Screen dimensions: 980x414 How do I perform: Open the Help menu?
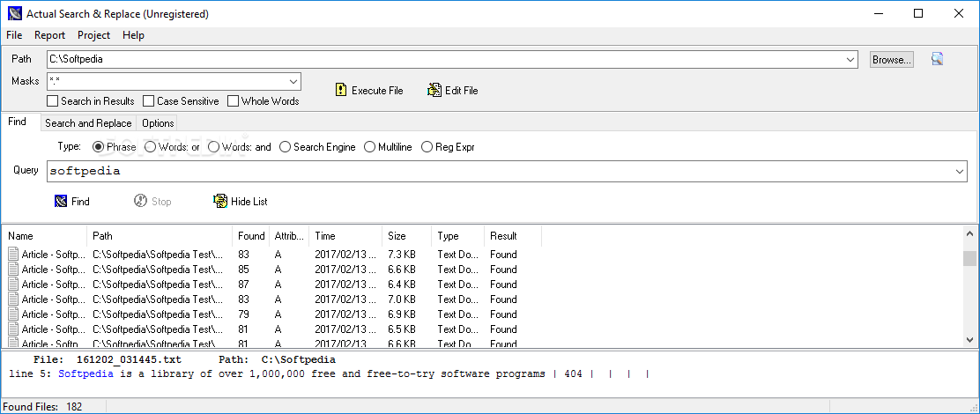click(133, 35)
